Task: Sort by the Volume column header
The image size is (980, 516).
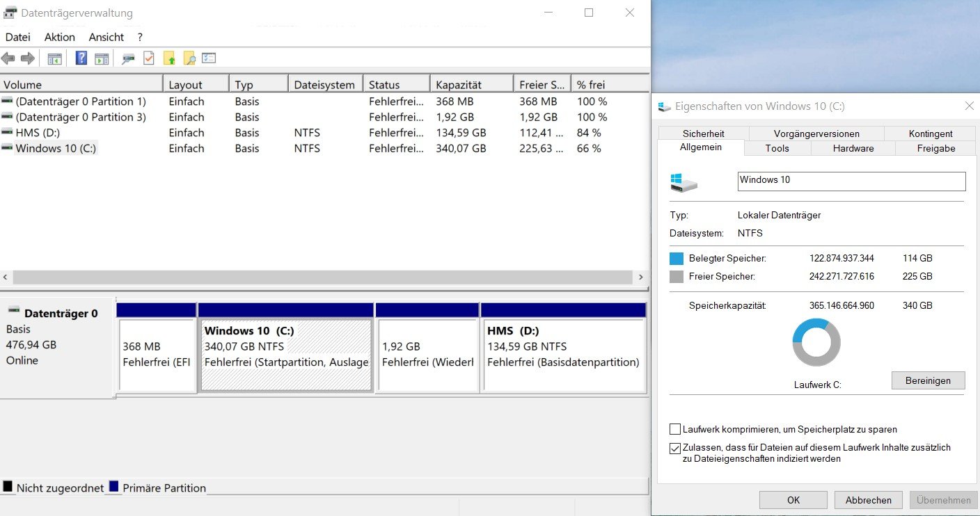Action: coord(81,84)
